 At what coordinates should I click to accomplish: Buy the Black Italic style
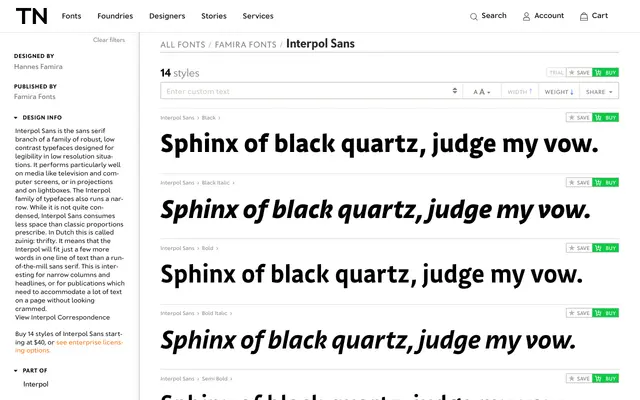click(x=605, y=182)
